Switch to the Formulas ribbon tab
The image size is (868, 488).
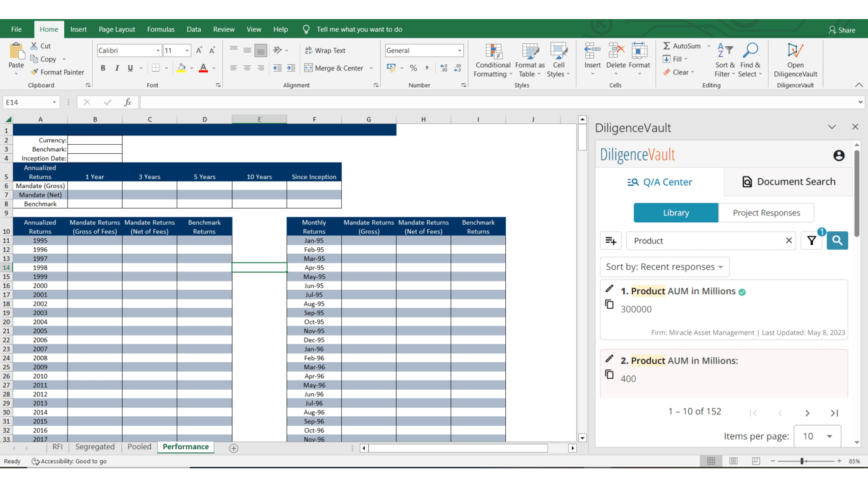click(x=161, y=29)
